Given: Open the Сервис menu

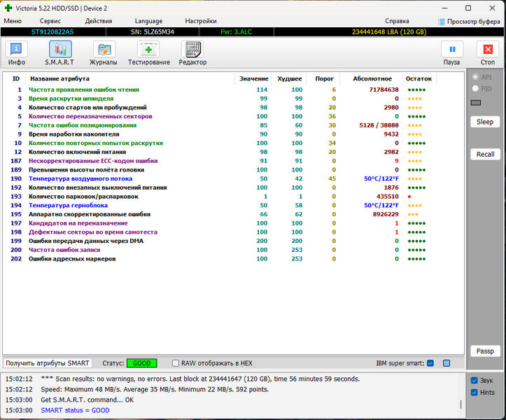Looking at the screenshot, I should (x=50, y=21).
